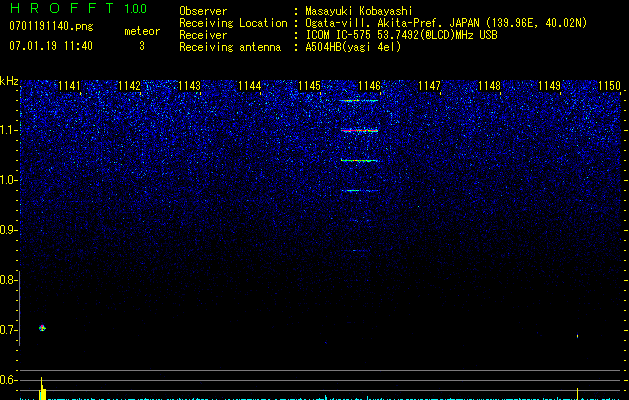Viewport: 629px width, 400px height.
Task: Click the bright meteor echo near 0.7 kHz
Action: 42,328
